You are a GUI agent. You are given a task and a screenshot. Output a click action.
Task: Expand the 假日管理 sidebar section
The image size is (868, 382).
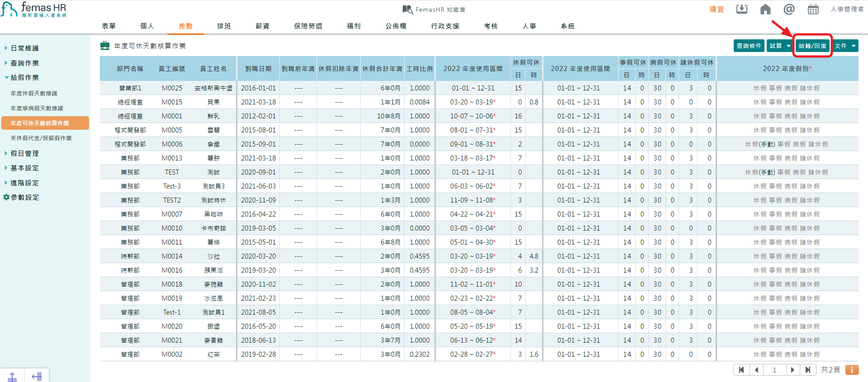(24, 153)
